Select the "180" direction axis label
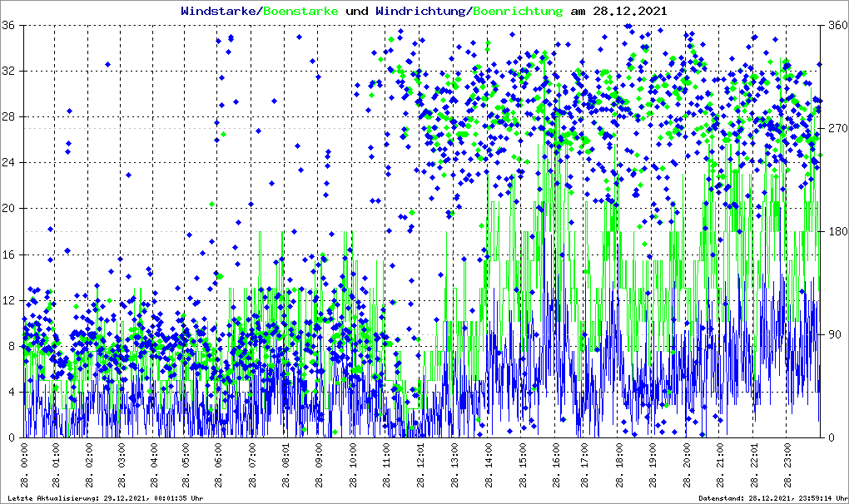This screenshot has height=504, width=849. click(834, 232)
